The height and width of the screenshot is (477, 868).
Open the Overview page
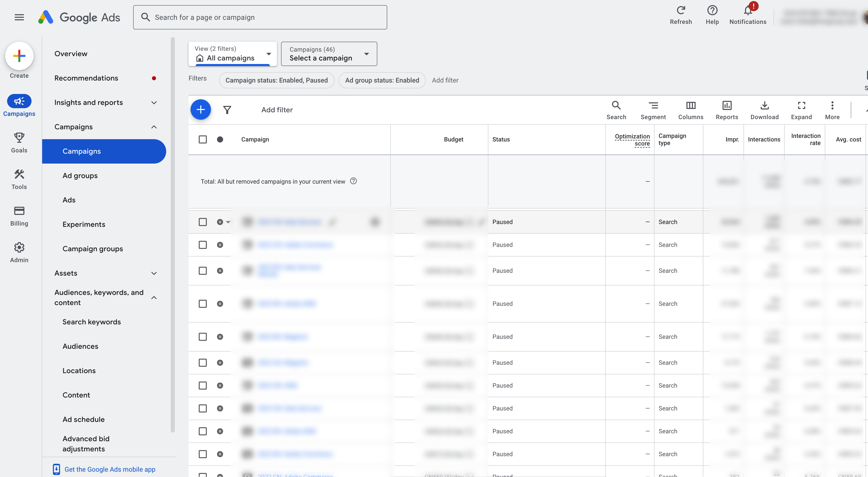pos(71,54)
